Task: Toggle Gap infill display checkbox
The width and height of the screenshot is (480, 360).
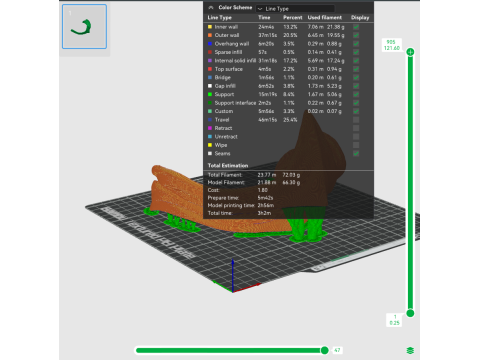Action: pos(356,86)
